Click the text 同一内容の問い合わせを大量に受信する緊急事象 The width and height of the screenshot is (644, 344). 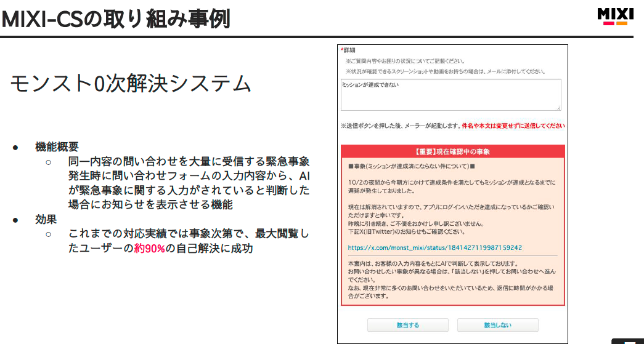(189, 162)
